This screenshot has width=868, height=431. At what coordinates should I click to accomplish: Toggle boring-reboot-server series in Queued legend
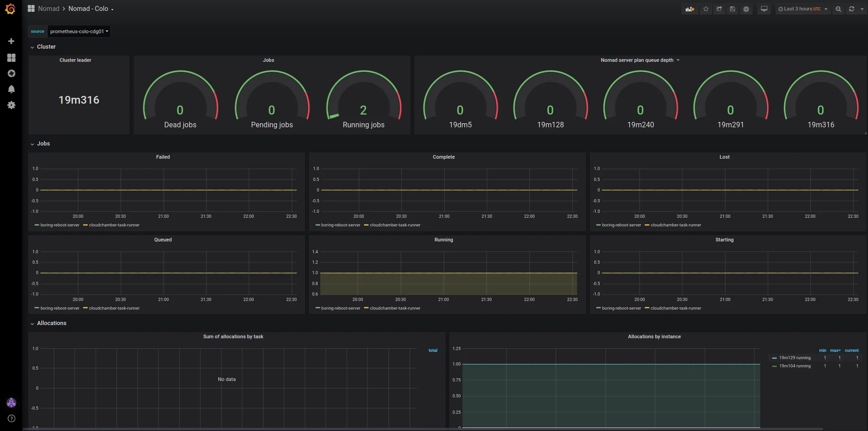coord(60,308)
